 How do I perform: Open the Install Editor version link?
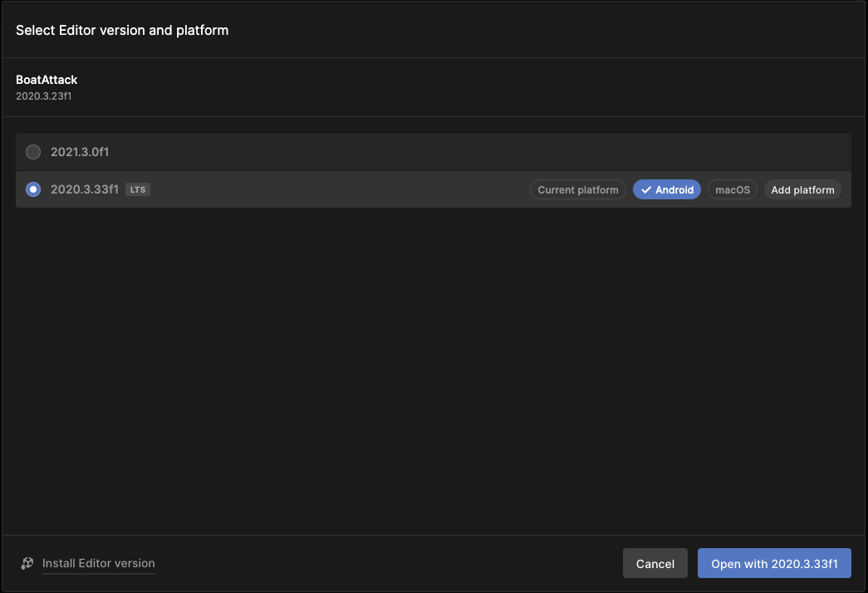pos(98,563)
